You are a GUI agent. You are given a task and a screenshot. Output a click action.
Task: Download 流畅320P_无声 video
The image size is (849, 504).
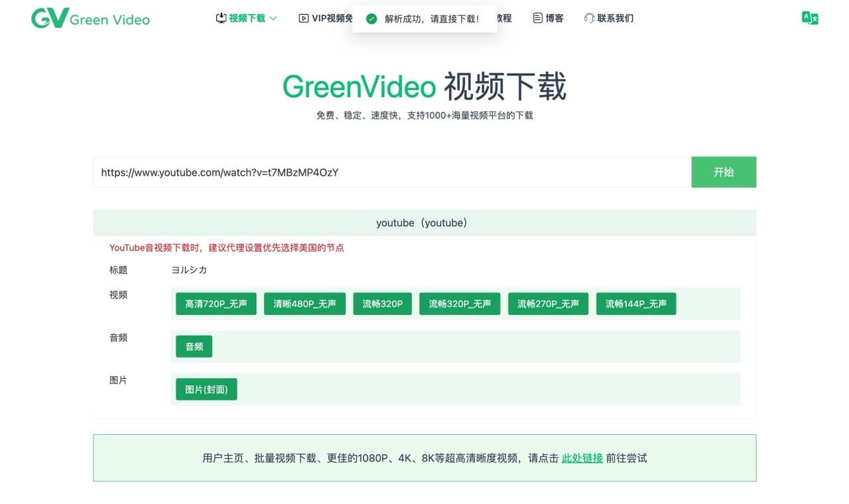tap(460, 304)
